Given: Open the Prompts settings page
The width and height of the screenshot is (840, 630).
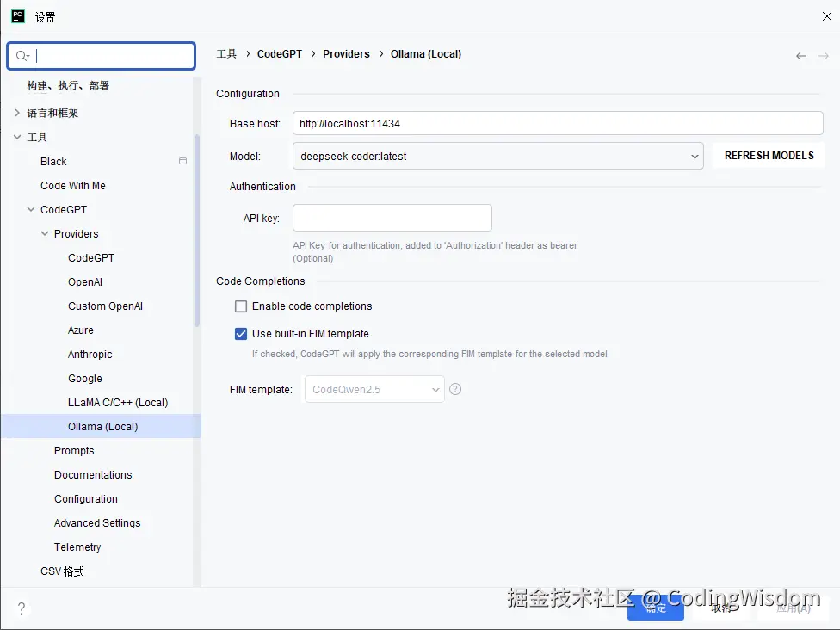Looking at the screenshot, I should pos(74,450).
